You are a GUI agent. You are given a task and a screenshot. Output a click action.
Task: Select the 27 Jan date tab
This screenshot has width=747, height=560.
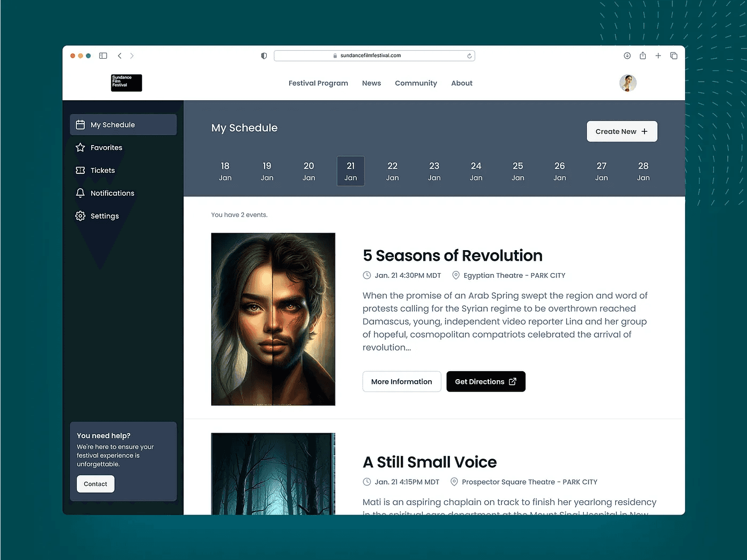point(601,171)
